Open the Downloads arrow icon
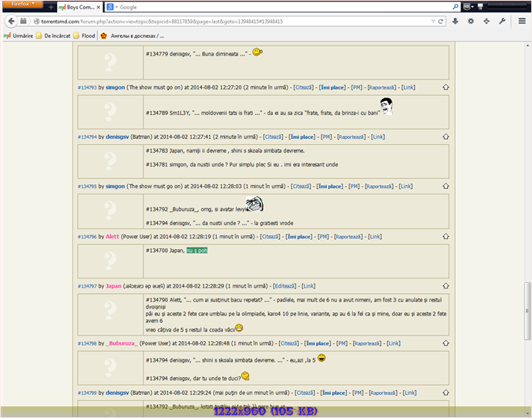The height and width of the screenshot is (418, 532). (456, 21)
